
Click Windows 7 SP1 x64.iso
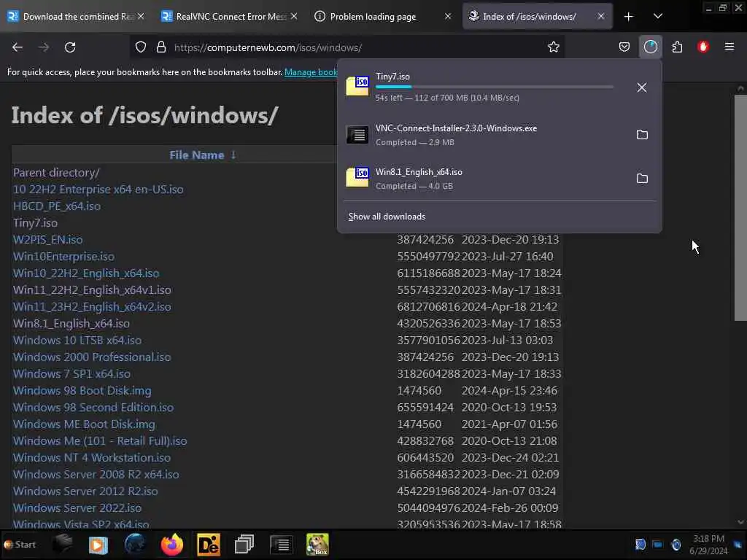(72, 374)
